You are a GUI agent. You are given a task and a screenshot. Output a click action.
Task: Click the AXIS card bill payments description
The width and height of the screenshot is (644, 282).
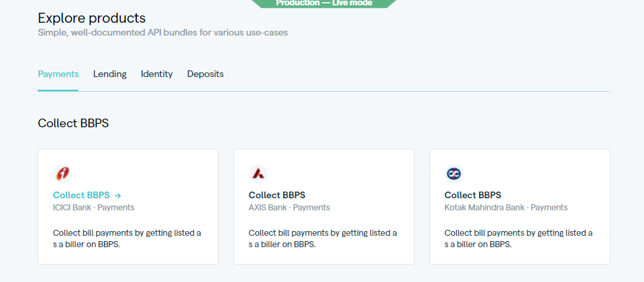323,239
